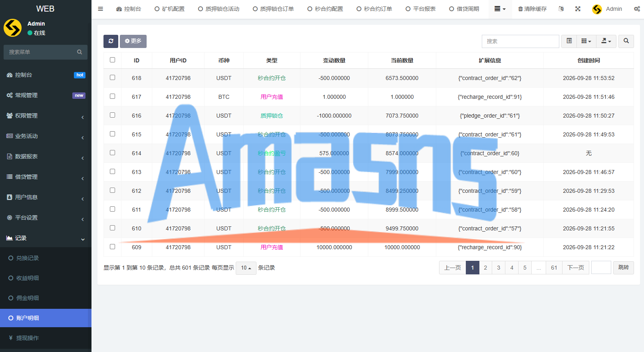644x352 pixels.
Task: Collapse the 记录 sidebar menu
Action: coord(46,238)
